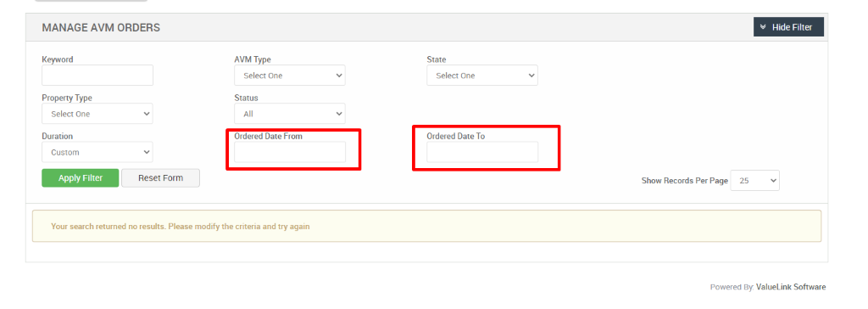This screenshot has width=868, height=309.
Task: Click the Property Type label
Action: click(x=67, y=98)
